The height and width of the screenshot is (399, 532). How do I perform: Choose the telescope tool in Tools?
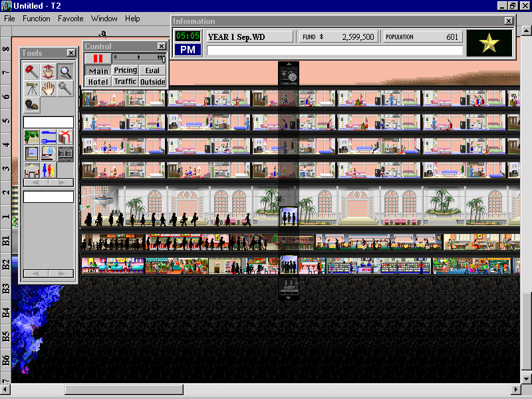click(31, 88)
